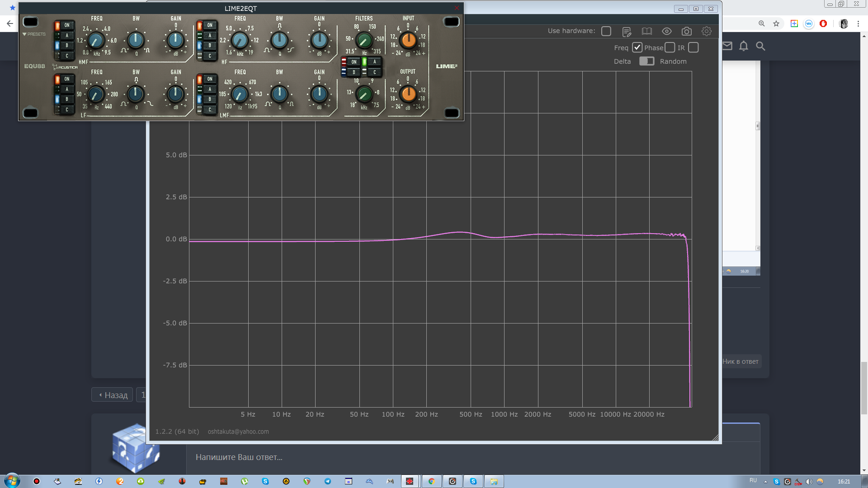This screenshot has width=868, height=488.
Task: Open analyzer settings gear icon
Action: [707, 31]
